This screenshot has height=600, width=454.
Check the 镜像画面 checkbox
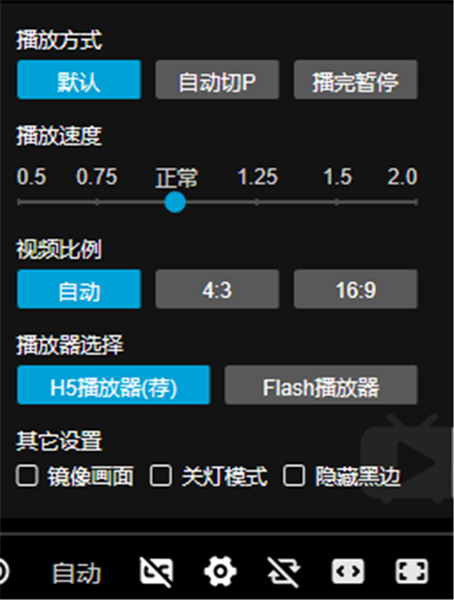pos(27,476)
